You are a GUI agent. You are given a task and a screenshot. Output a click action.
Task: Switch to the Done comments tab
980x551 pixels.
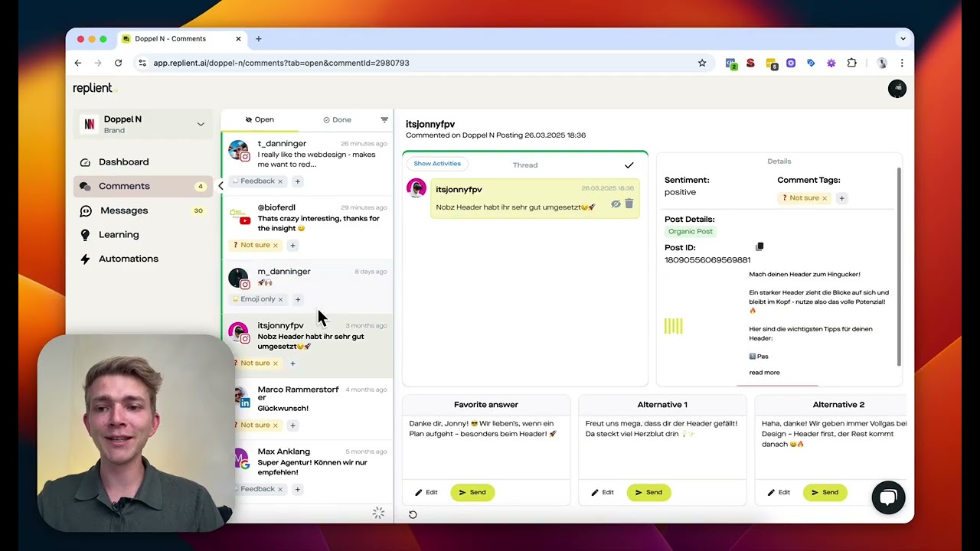click(337, 119)
